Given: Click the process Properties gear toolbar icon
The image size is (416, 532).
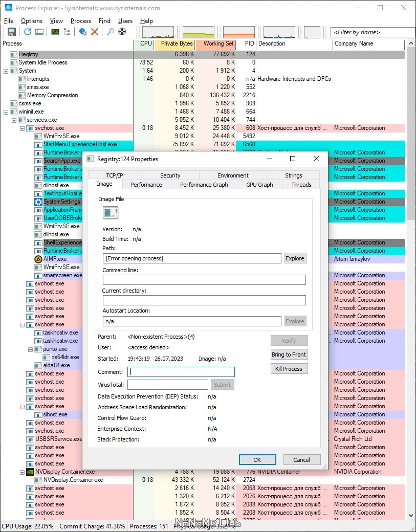Looking at the screenshot, I should [82, 32].
